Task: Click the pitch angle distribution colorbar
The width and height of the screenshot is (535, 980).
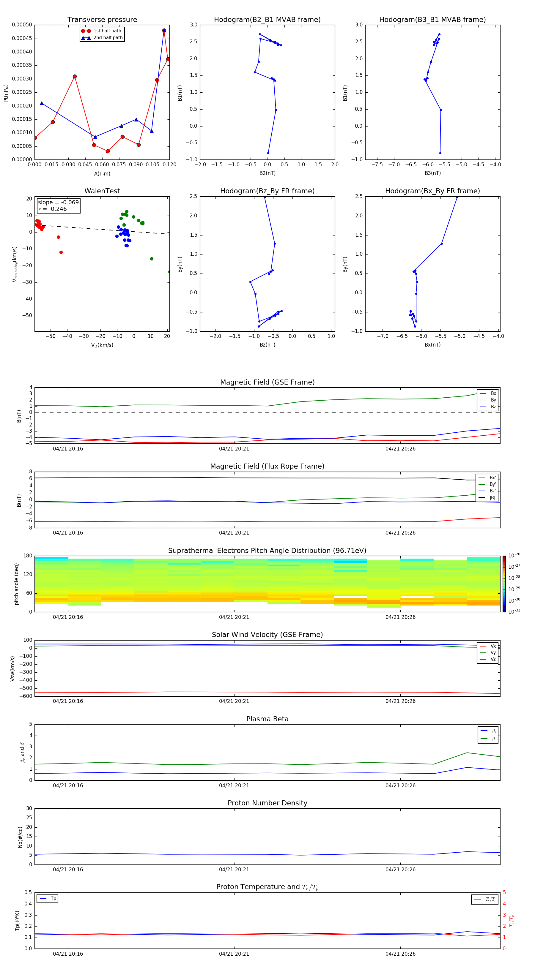Action: 504,584
